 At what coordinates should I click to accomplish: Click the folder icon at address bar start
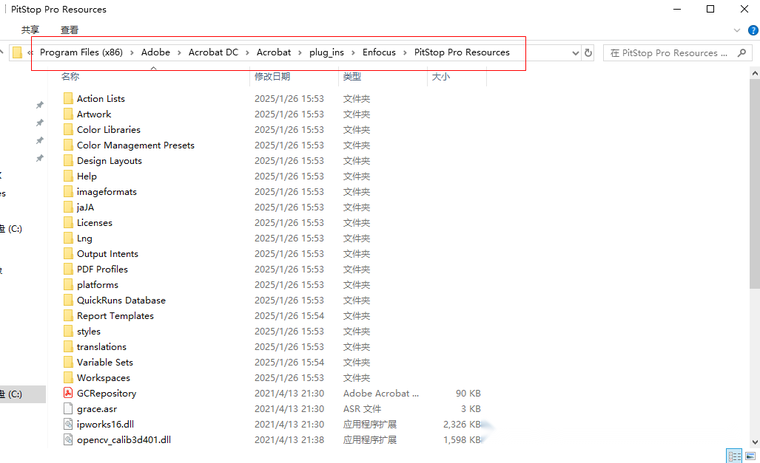[17, 52]
